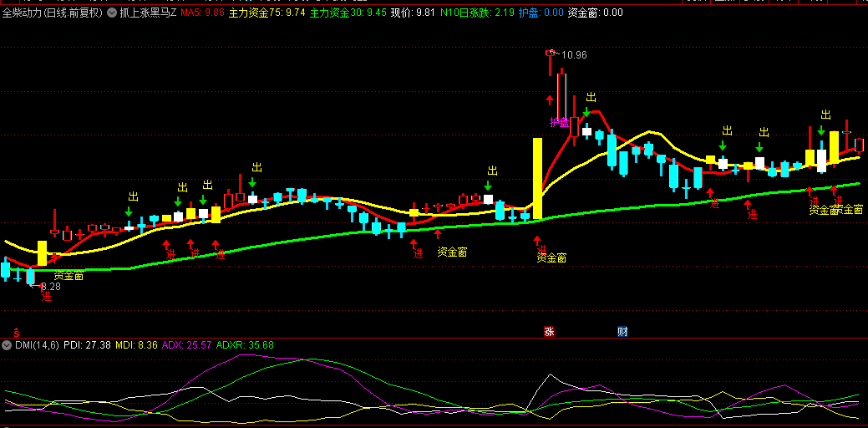
Task: Click the red 涨 event marker icon
Action: 549,332
